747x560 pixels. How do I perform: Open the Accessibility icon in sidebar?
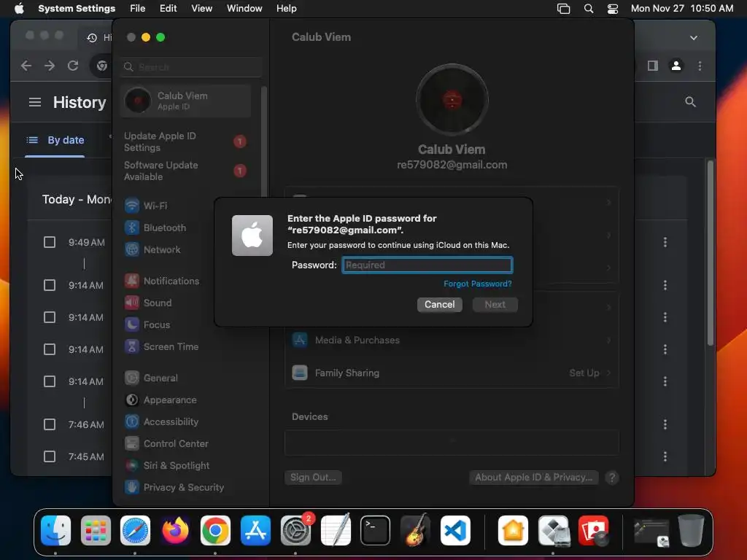tap(132, 422)
